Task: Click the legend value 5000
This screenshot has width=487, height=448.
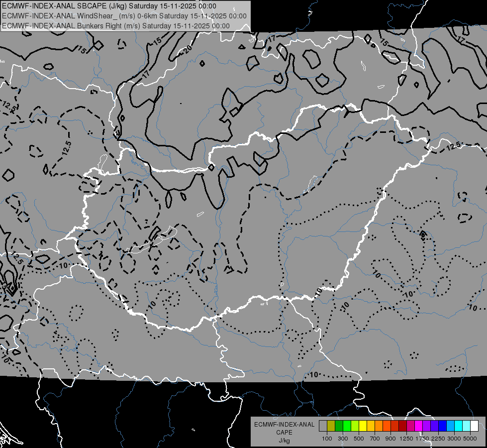Action: 470,439
